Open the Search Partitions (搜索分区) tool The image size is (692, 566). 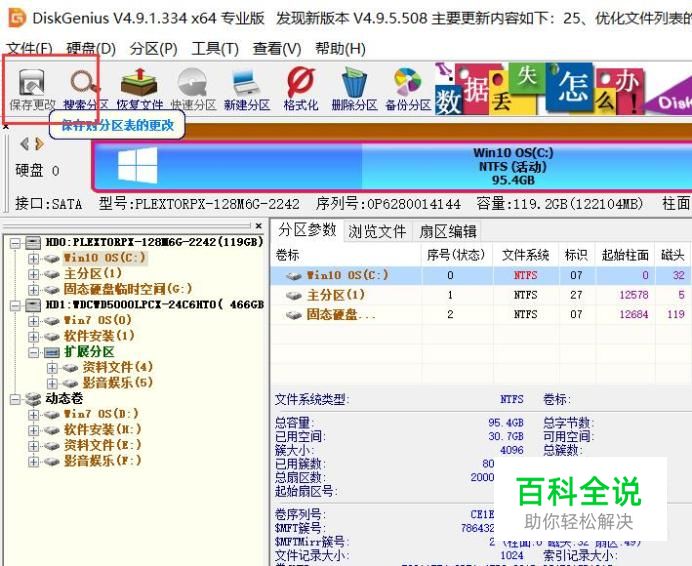pyautogui.click(x=86, y=90)
